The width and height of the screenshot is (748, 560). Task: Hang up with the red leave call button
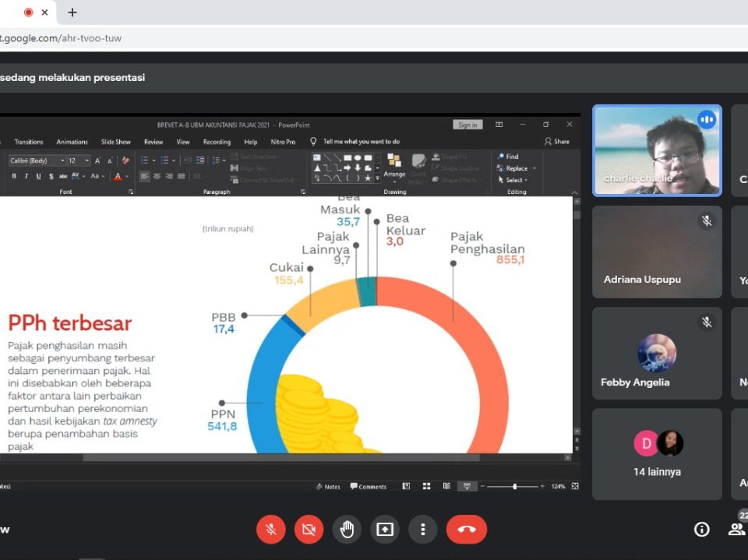pos(467,530)
